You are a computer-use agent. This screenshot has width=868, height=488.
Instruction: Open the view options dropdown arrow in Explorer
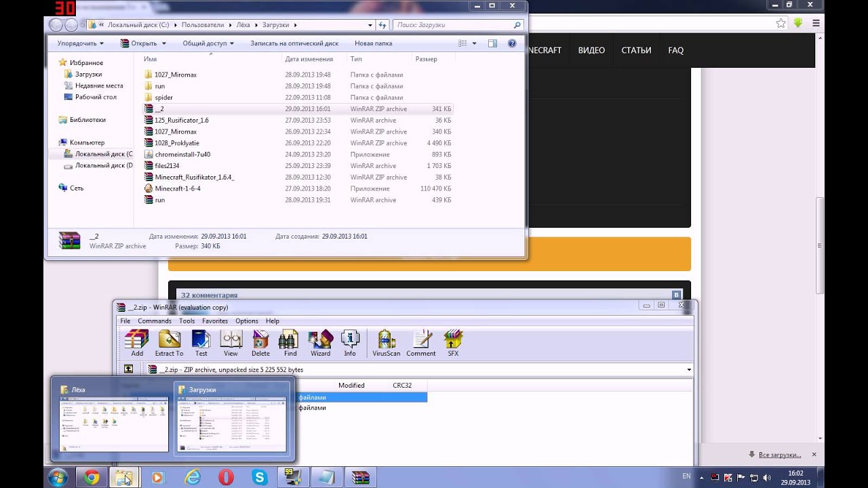[474, 43]
